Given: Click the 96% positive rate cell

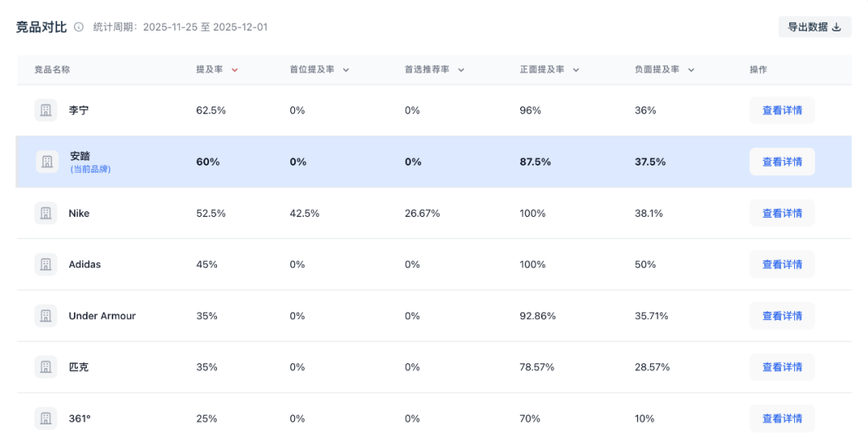Looking at the screenshot, I should 530,110.
